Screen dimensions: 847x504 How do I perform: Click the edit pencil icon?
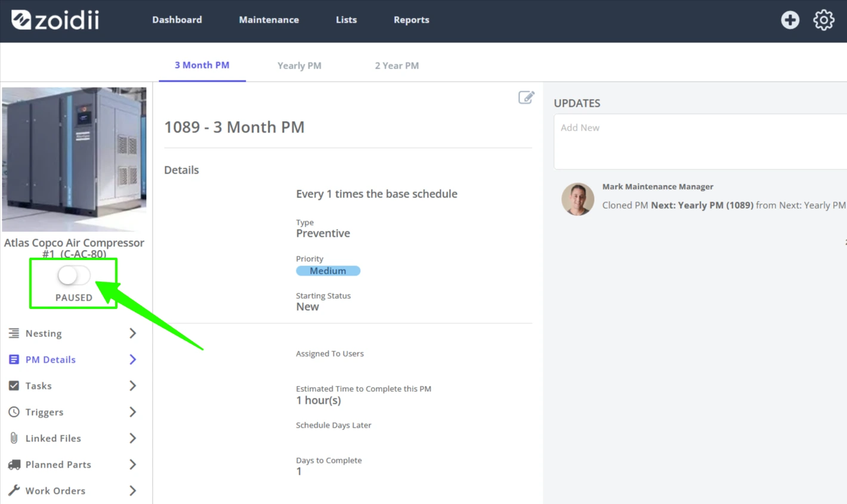point(526,97)
